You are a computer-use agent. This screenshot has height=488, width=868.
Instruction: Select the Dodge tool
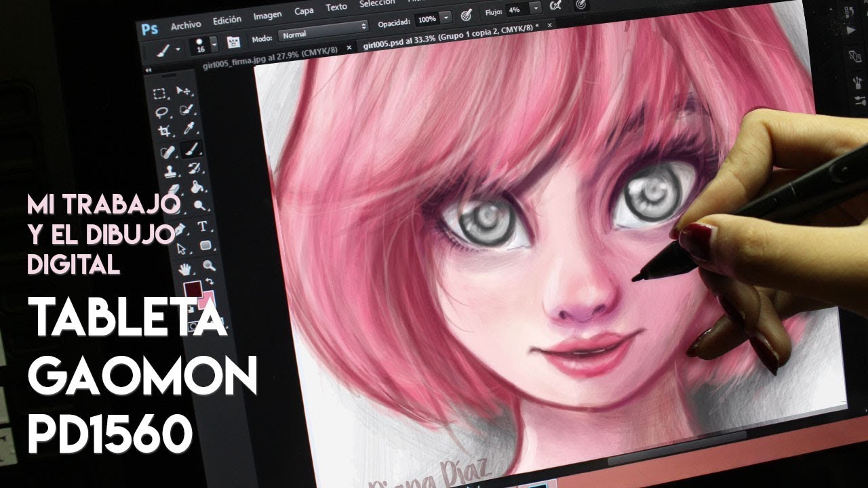click(199, 205)
